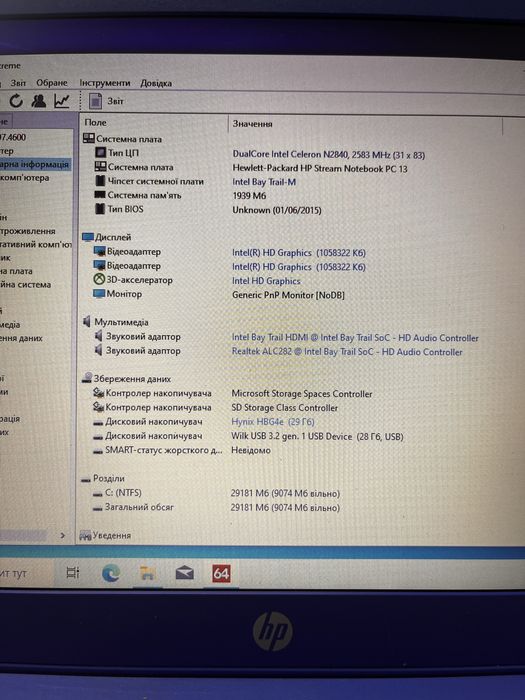Image resolution: width=525 pixels, height=700 pixels.
Task: Select the sidebar item ending 'ення даних'
Action: coord(21,338)
